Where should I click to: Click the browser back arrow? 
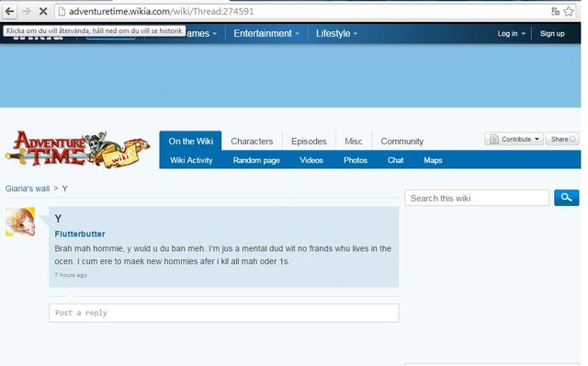pos(9,11)
